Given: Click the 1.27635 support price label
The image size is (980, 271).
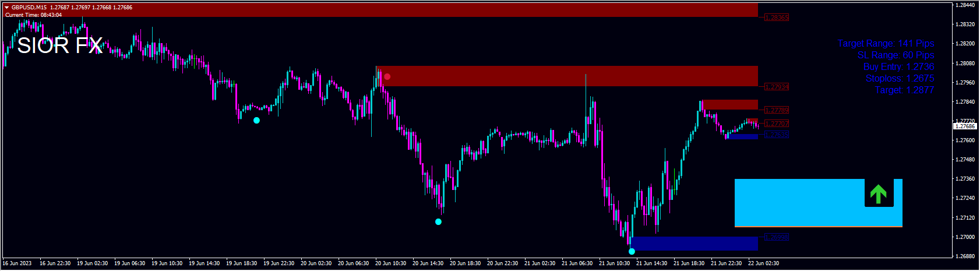Looking at the screenshot, I should [777, 135].
